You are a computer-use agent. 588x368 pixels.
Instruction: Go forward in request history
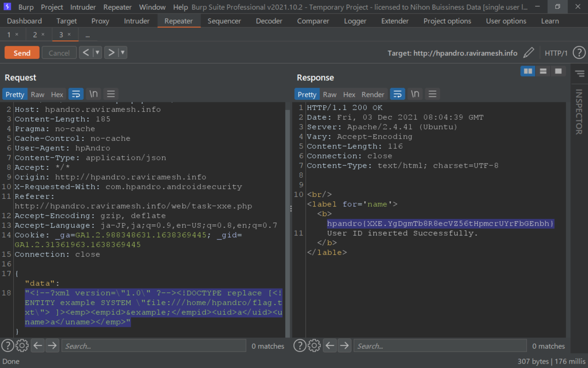pyautogui.click(x=111, y=53)
